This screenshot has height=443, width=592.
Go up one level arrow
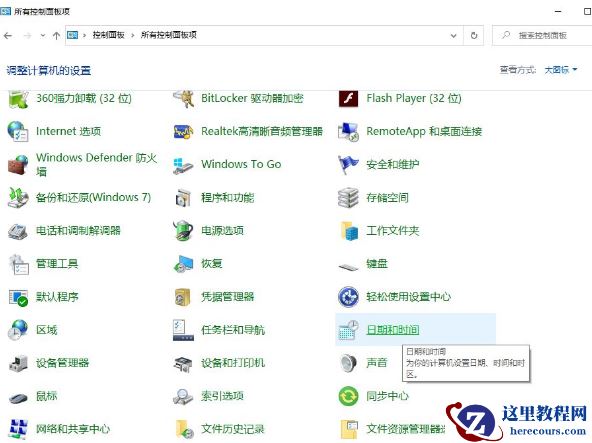[x=56, y=36]
